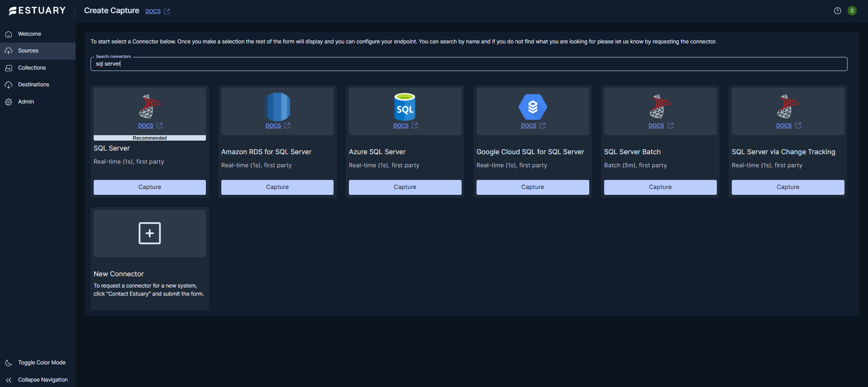Click the Sources cloud upload icon
This screenshot has width=868, height=387.
click(9, 51)
